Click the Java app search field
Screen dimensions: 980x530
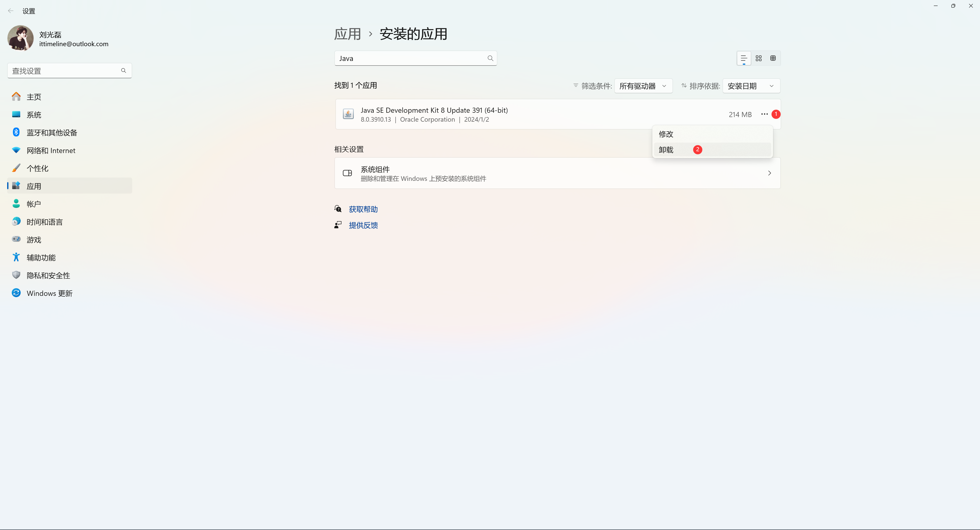415,58
